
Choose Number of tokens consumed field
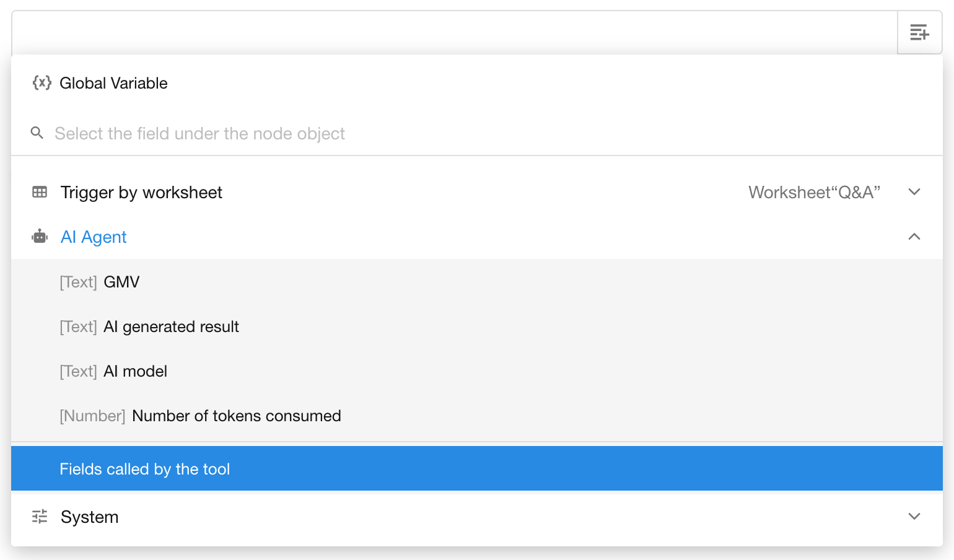click(x=236, y=416)
